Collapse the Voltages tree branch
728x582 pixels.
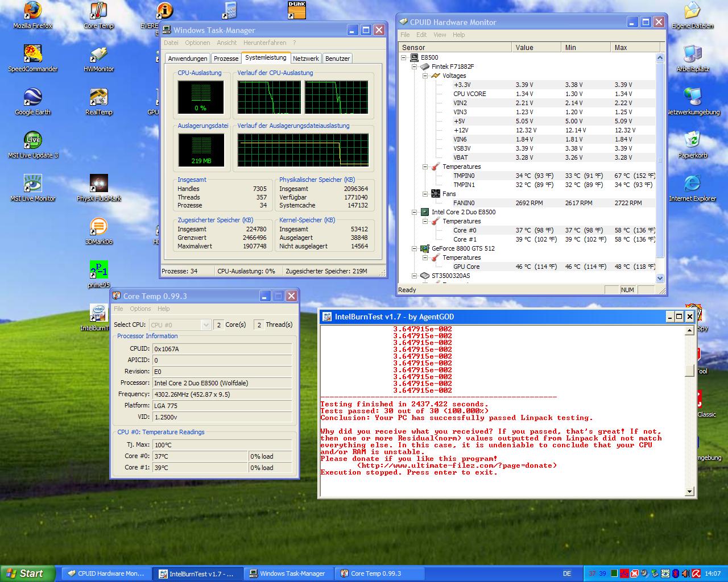425,76
